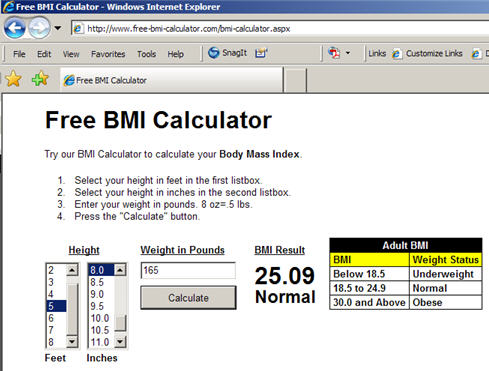Select 10.0 in the Inches listbox
The image size is (489, 371).
point(101,318)
